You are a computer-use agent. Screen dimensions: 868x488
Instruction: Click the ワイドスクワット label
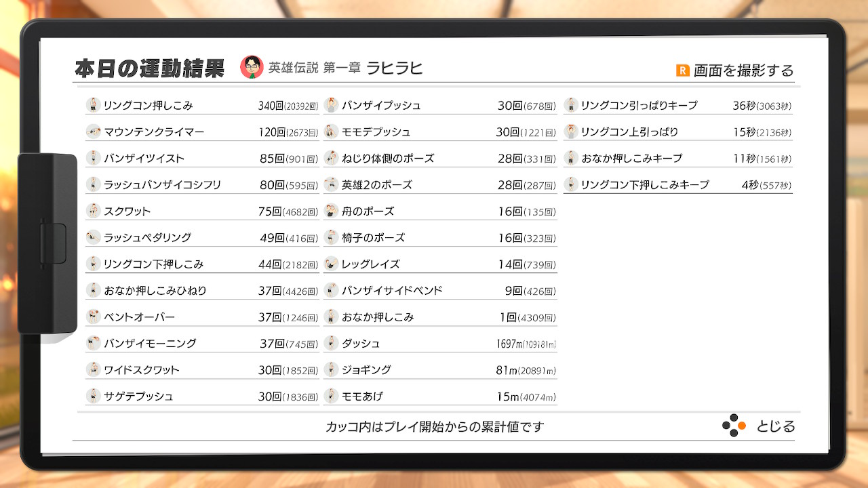pyautogui.click(x=142, y=370)
